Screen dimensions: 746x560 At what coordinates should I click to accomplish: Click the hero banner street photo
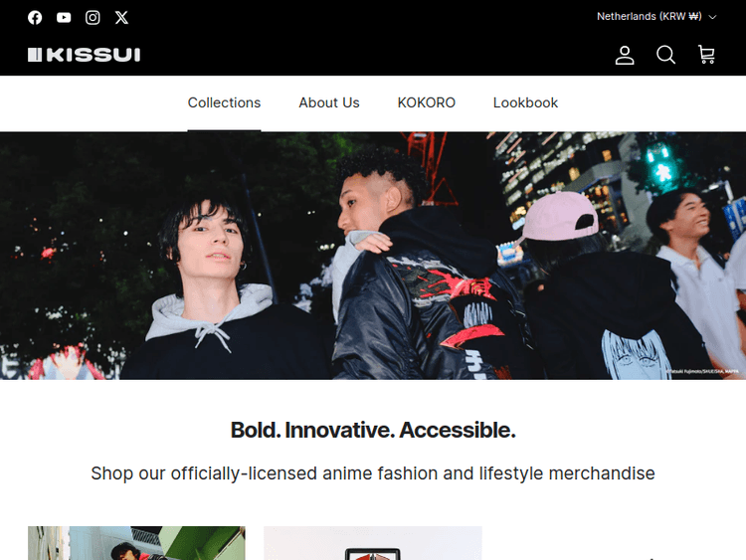coord(373,256)
